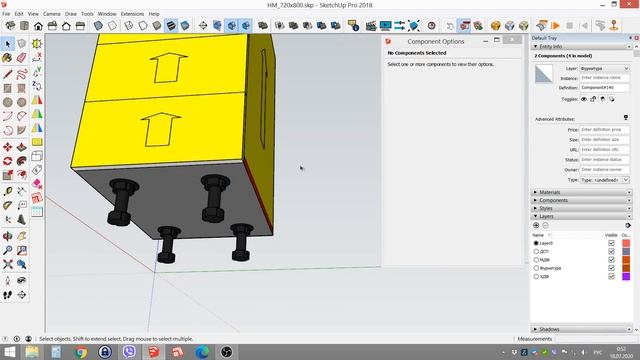Pick the Select arrow tool

click(x=7, y=43)
